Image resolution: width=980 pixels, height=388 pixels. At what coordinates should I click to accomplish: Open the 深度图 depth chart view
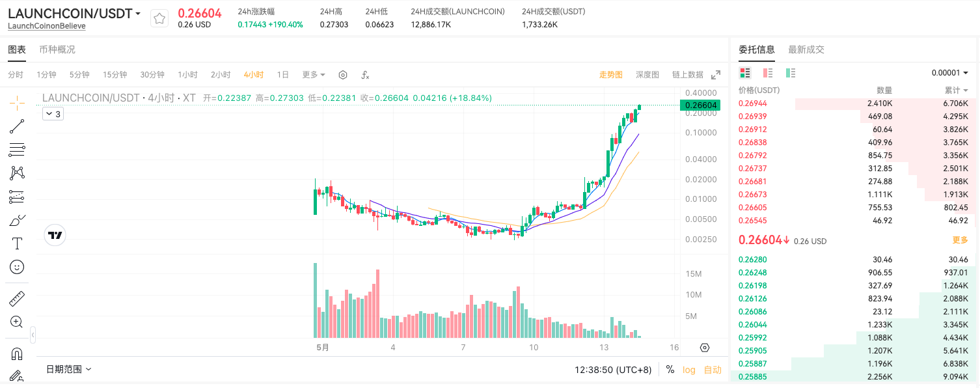click(647, 75)
